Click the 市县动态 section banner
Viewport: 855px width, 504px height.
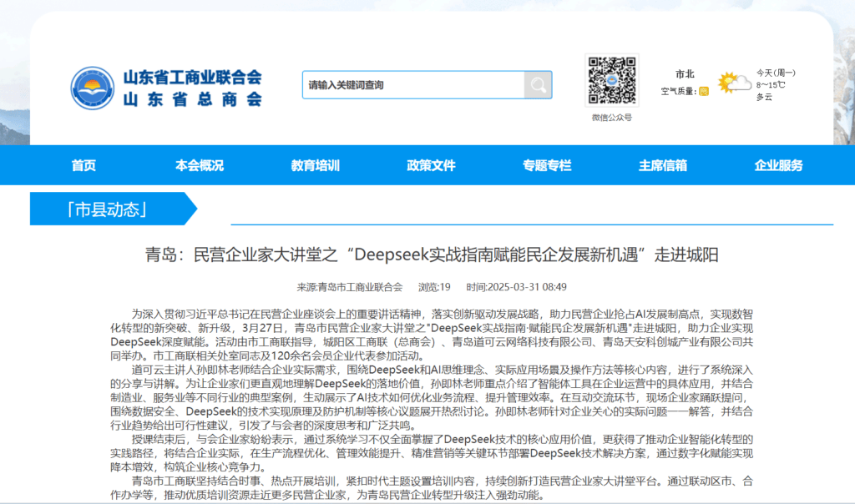coord(113,209)
